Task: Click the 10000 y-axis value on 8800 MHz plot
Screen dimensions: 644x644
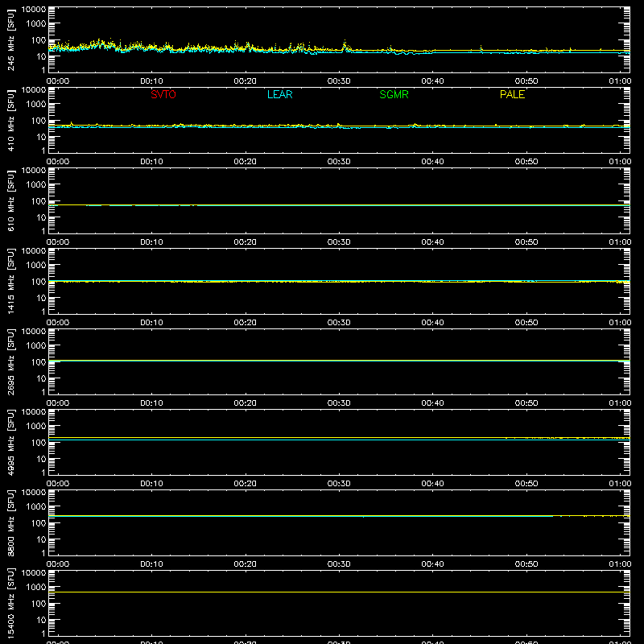Action: (34, 493)
